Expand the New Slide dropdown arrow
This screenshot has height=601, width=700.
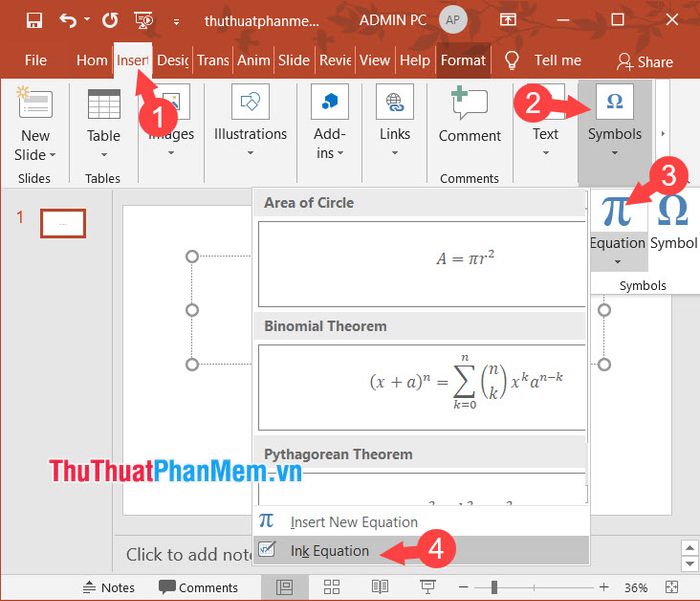[53, 155]
